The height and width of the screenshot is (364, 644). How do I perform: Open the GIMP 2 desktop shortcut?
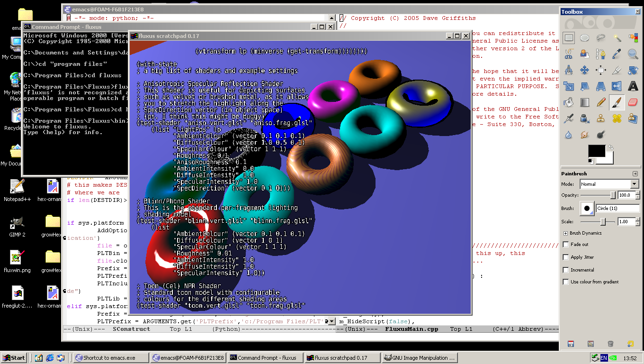(17, 226)
